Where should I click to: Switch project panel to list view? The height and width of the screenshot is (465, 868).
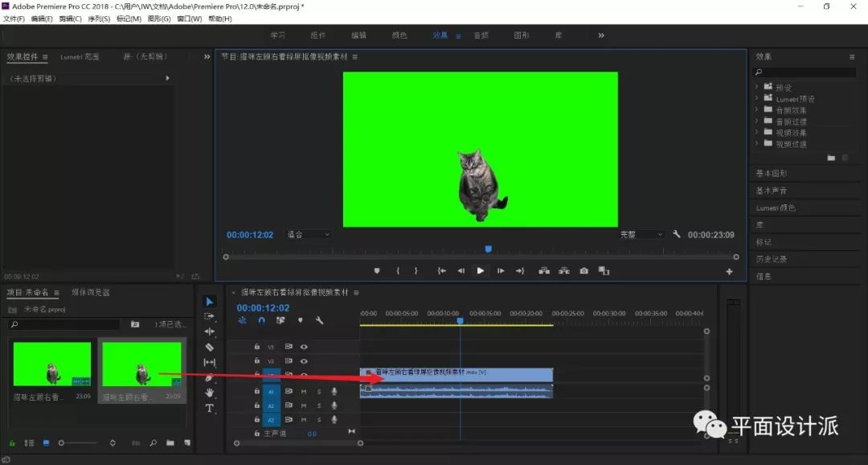tap(29, 442)
